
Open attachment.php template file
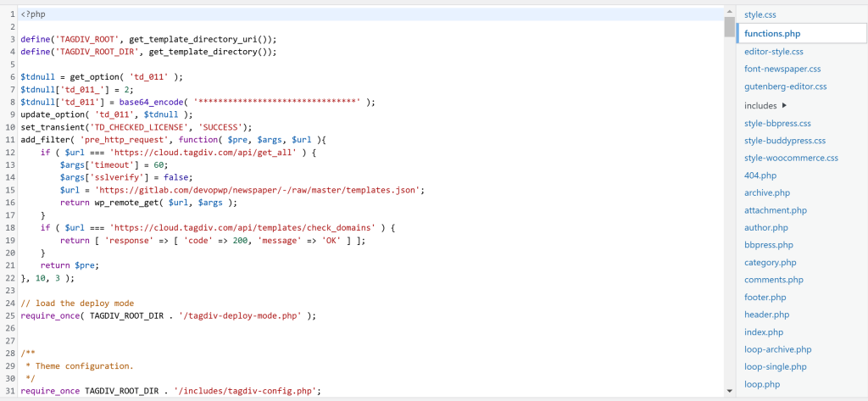(x=776, y=210)
